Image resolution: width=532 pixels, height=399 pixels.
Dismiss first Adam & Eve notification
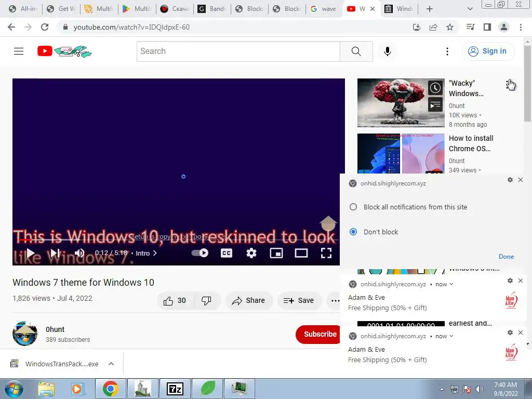(521, 281)
